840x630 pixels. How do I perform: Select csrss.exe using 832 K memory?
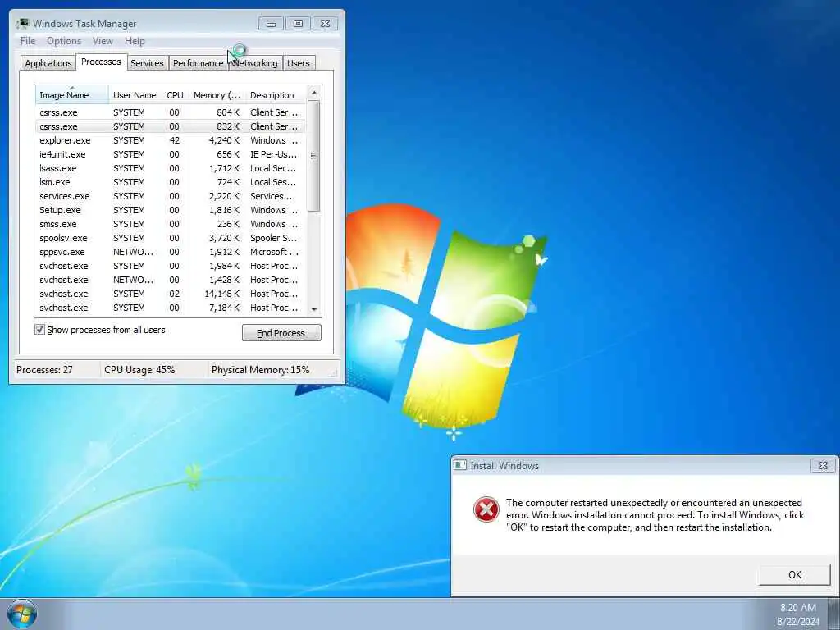[171, 126]
